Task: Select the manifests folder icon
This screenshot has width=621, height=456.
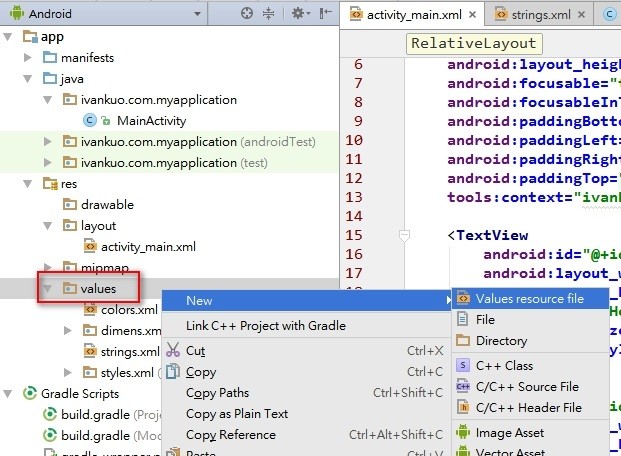Action: click(50, 57)
